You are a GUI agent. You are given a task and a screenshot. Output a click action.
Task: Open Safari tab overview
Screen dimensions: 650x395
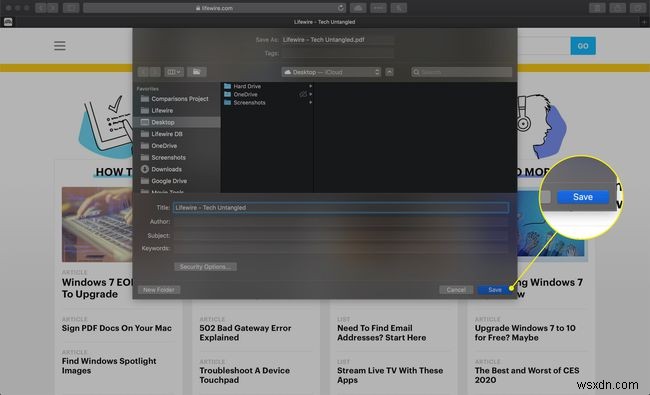(638, 8)
